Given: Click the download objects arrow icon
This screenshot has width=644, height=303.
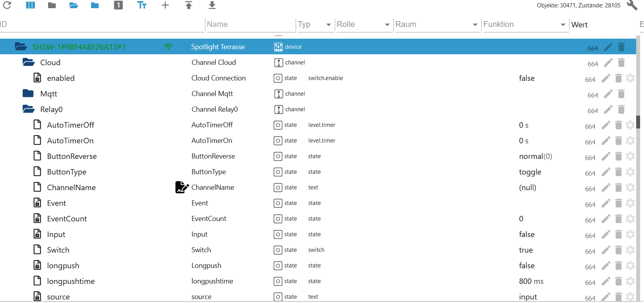Looking at the screenshot, I should tap(212, 5).
